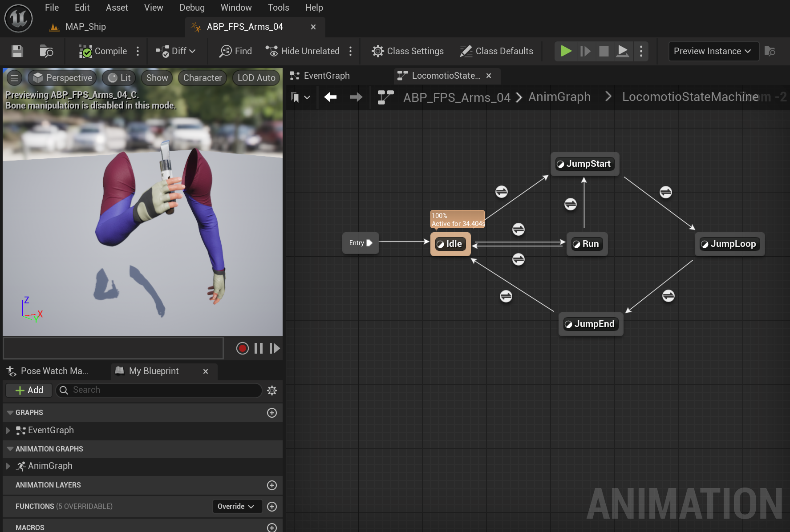Viewport: 790px width, 532px height.
Task: Select the JumpLoop state node
Action: click(x=729, y=244)
